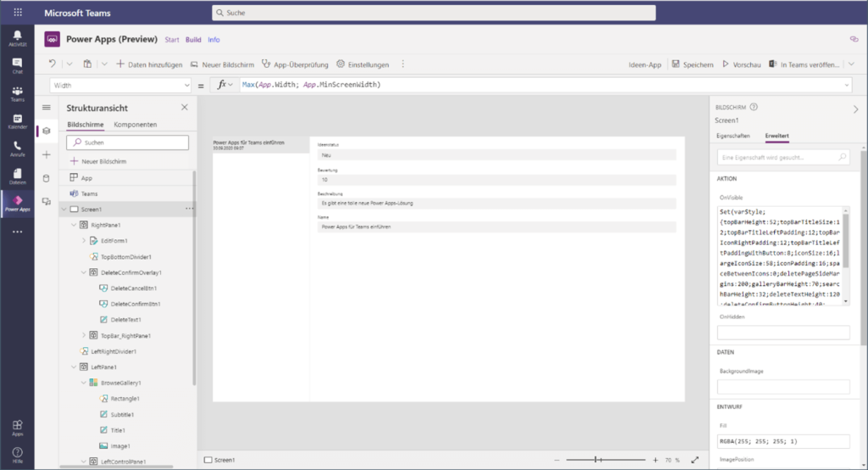Open Teams in the left sidebar
Image resolution: width=868 pixels, height=470 pixels.
17,93
